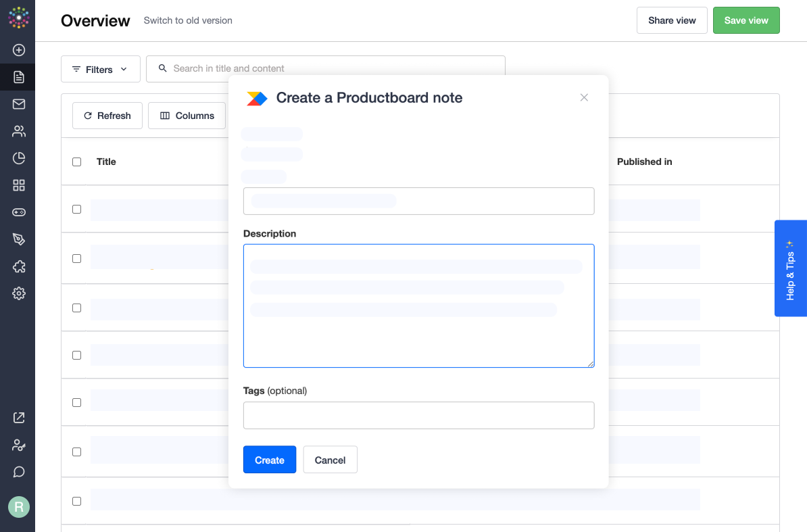Click the external link icon in sidebar

[x=18, y=418]
